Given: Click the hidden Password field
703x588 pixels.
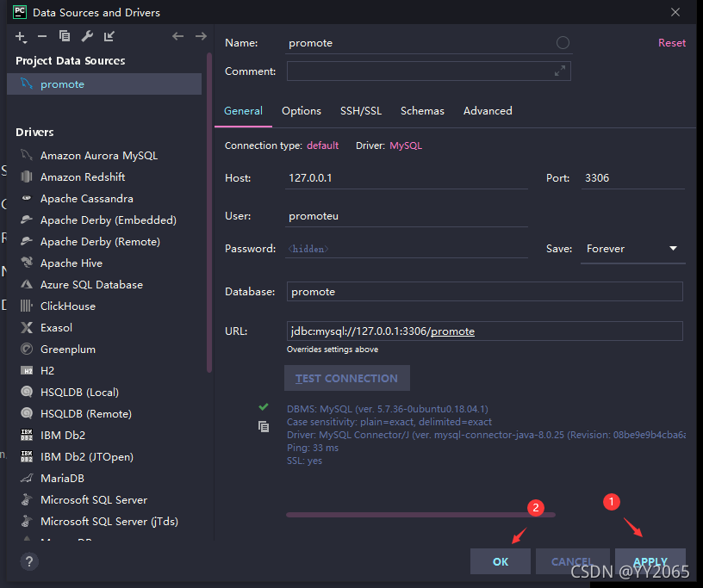Looking at the screenshot, I should tap(406, 249).
